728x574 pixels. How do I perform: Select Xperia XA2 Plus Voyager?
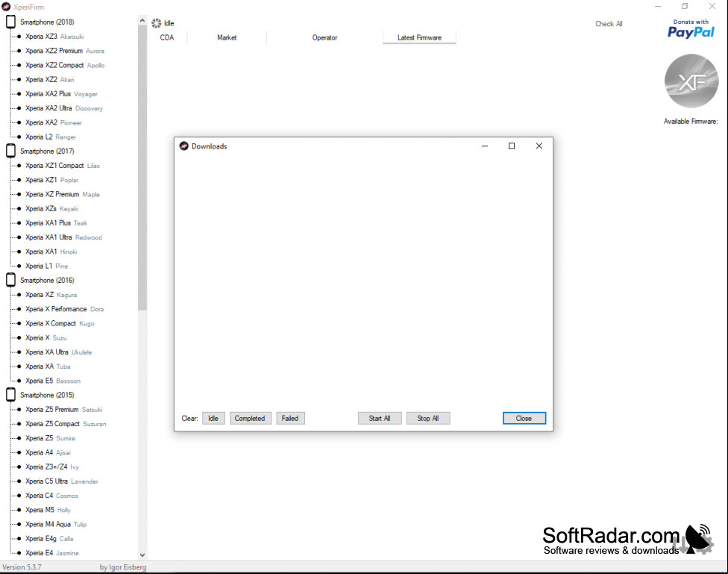click(61, 94)
